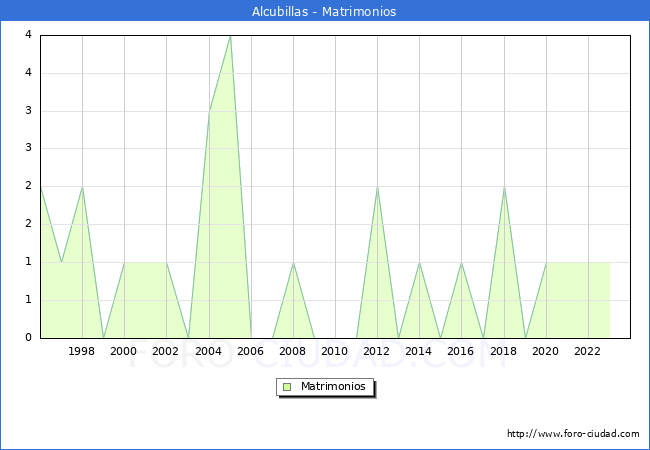This screenshot has height=450, width=650.
Task: Click the 2005 peak of the chart
Action: coord(230,36)
